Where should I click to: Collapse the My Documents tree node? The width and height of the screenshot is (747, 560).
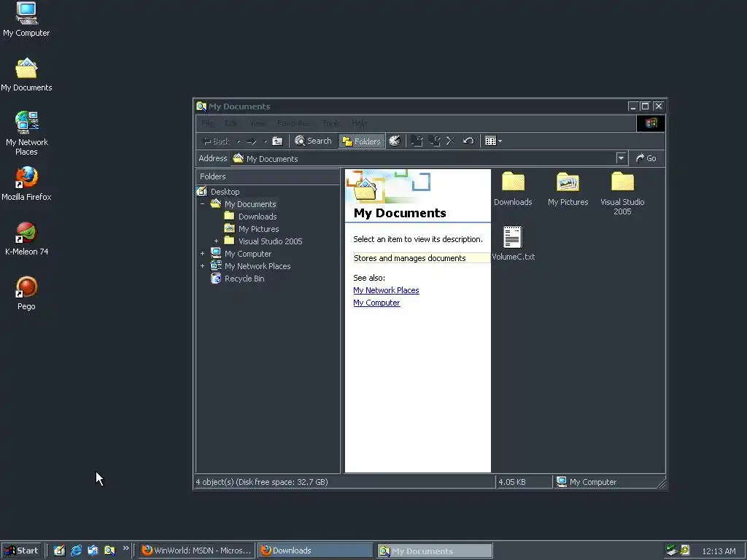click(x=203, y=204)
